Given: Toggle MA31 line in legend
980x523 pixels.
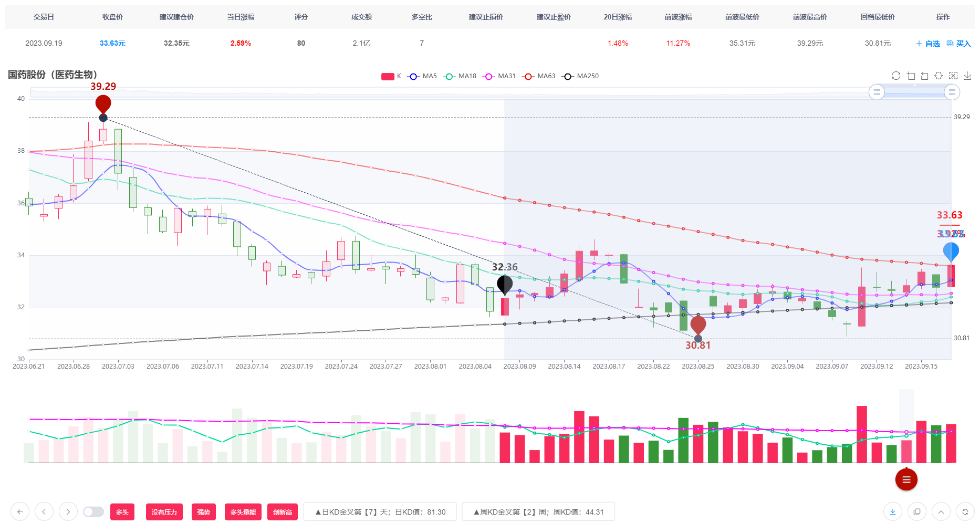Looking at the screenshot, I should [500, 76].
